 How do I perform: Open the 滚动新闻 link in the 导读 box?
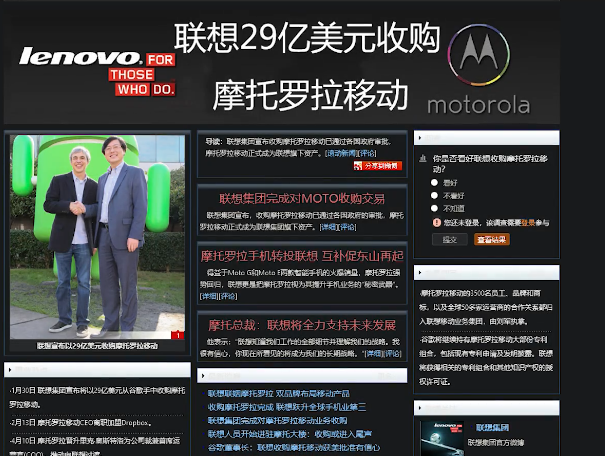[341, 153]
